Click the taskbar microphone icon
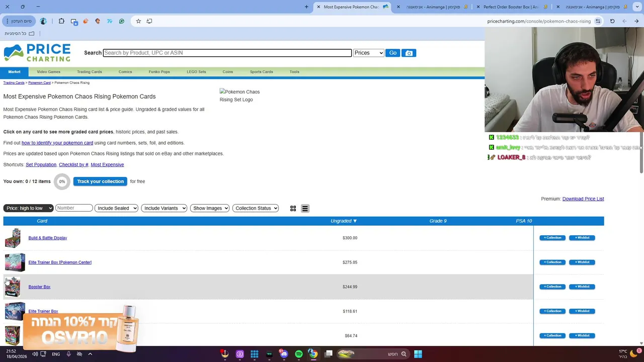 68,354
